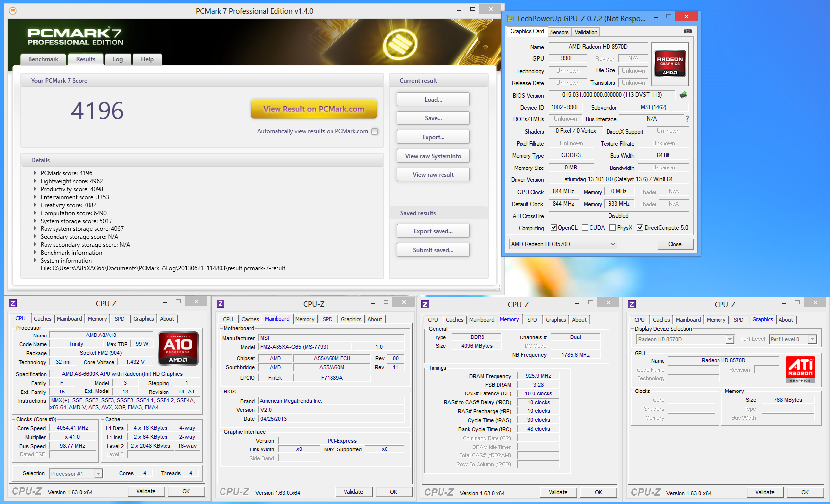Minimize the GPU-Z window
830x504 pixels.
[656, 18]
